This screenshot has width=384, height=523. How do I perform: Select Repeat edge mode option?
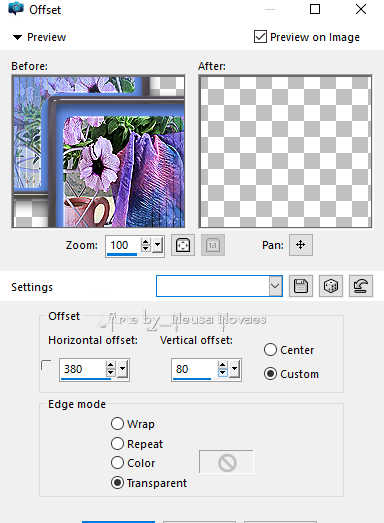(117, 444)
